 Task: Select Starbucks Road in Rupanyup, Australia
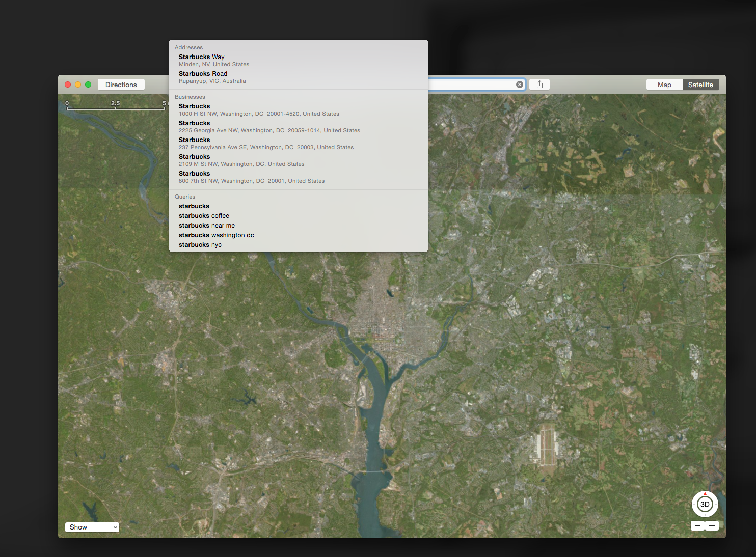(299, 77)
